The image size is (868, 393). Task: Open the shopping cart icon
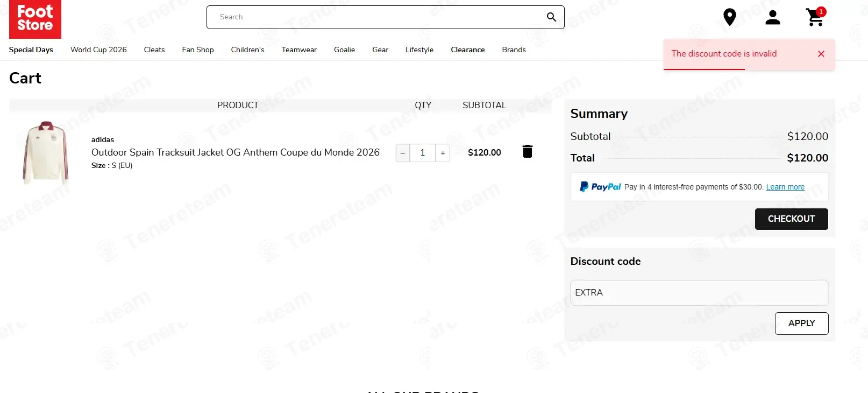pyautogui.click(x=816, y=17)
